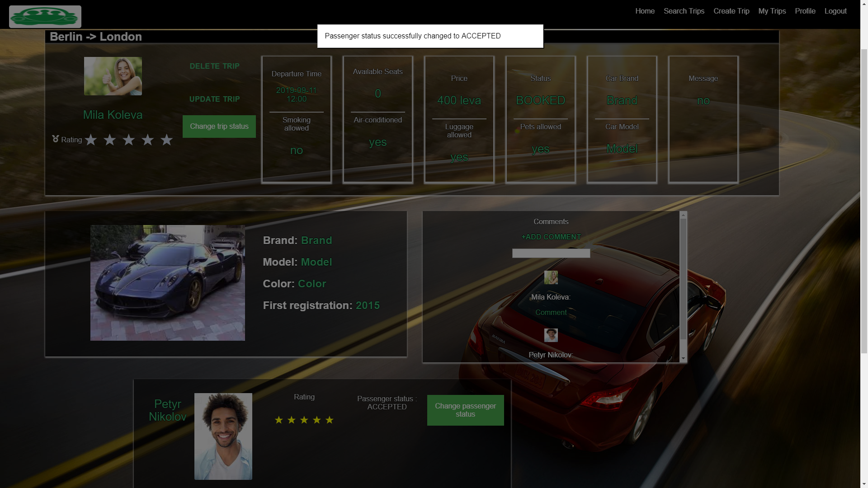Click First registration year 2015
This screenshot has height=488, width=868.
(x=368, y=305)
